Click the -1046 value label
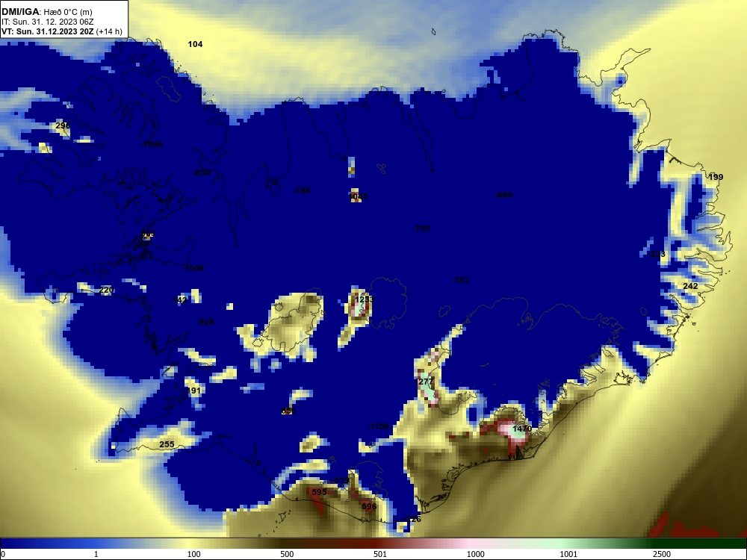The height and width of the screenshot is (560, 747). click(x=152, y=144)
